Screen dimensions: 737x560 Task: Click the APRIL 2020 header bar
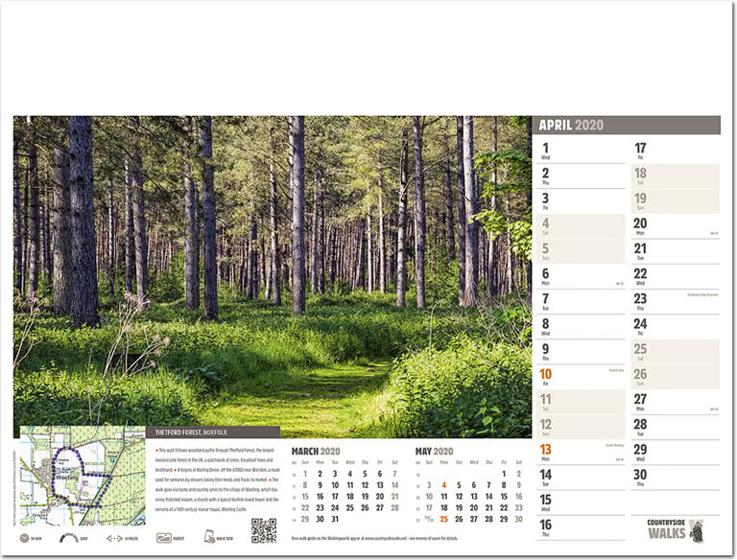coord(626,125)
